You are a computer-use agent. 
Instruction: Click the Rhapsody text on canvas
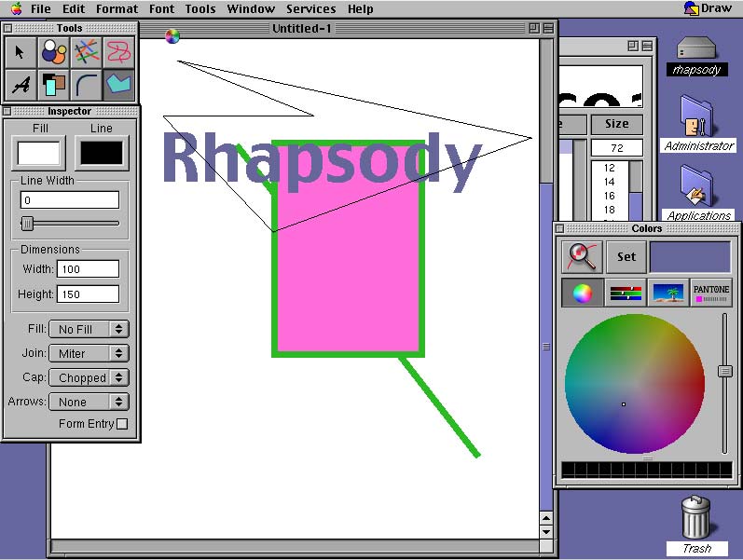(x=322, y=161)
